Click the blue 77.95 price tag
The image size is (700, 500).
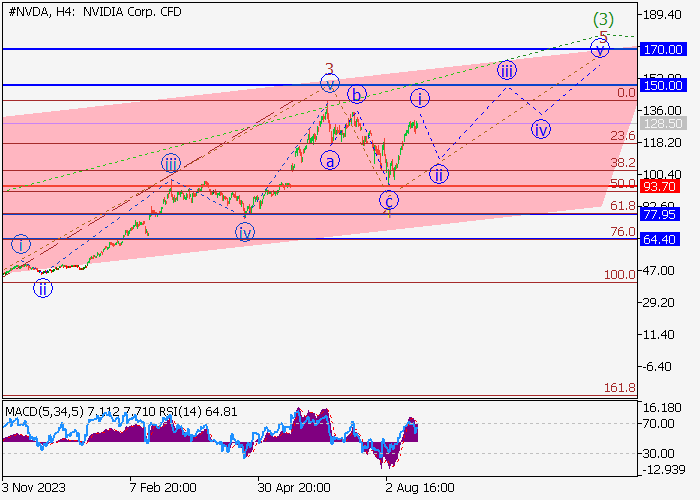click(x=659, y=214)
